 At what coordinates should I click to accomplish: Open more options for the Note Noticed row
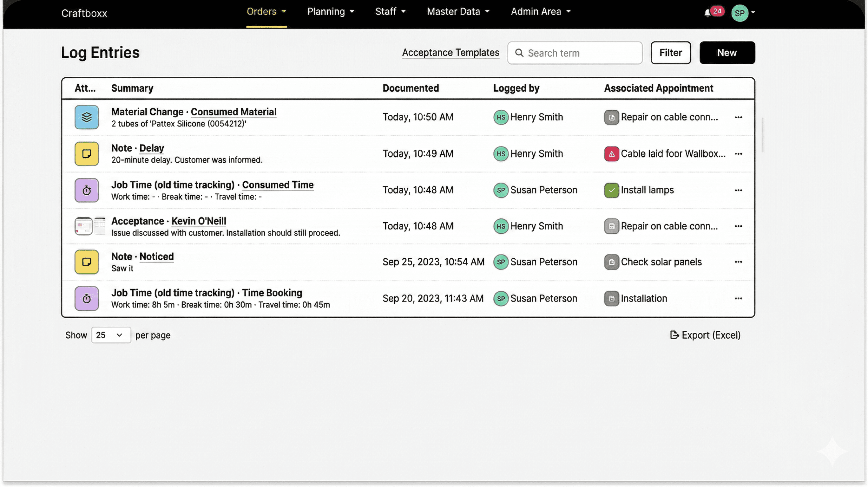(x=738, y=262)
